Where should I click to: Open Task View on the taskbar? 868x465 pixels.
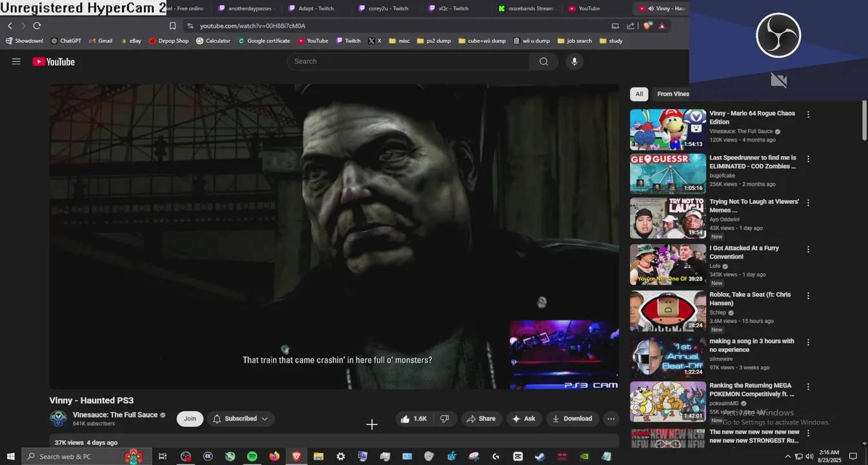[163, 456]
